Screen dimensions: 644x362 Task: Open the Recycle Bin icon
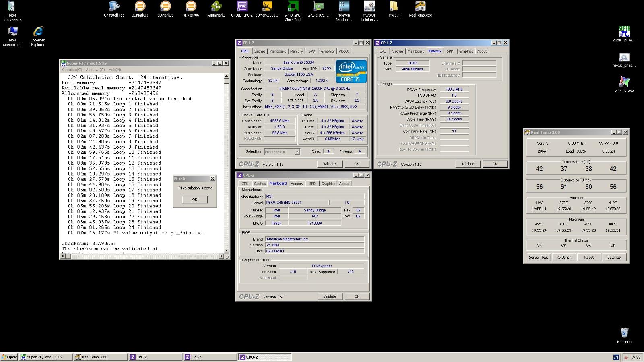tap(624, 335)
